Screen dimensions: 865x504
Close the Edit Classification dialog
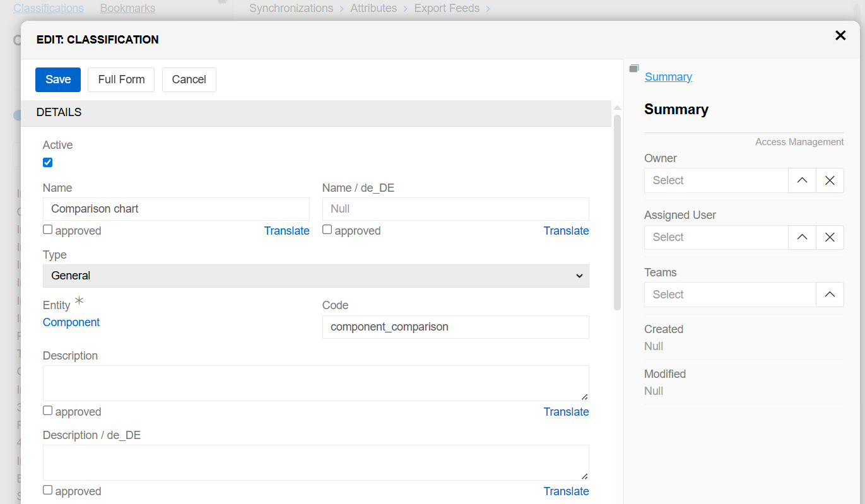pos(840,36)
